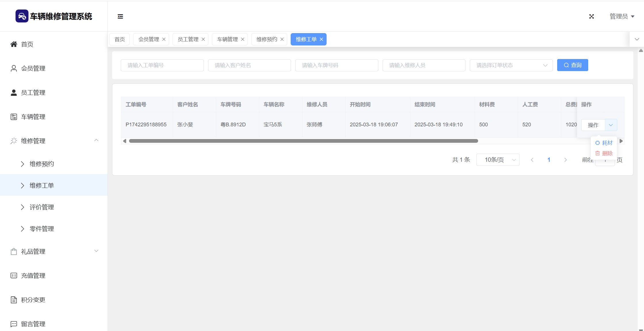Close the active 维修工单 tab

pyautogui.click(x=321, y=39)
